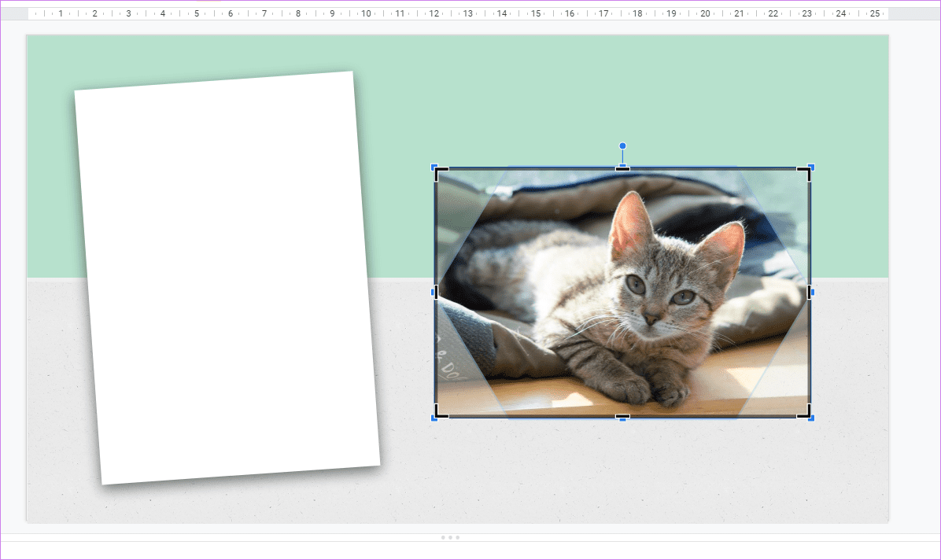Click the right-middle crop handle of cat image
Viewport: 941px width, 560px height.
(810, 293)
